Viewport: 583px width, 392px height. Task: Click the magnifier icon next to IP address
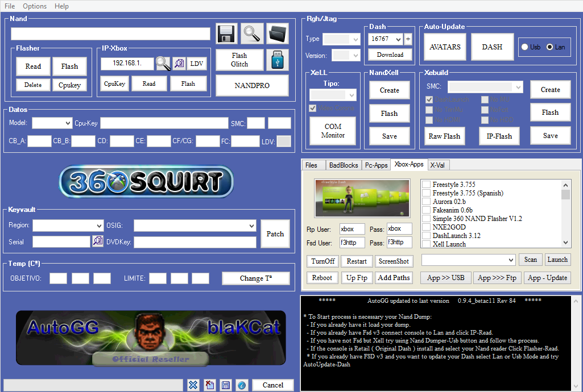pos(163,64)
